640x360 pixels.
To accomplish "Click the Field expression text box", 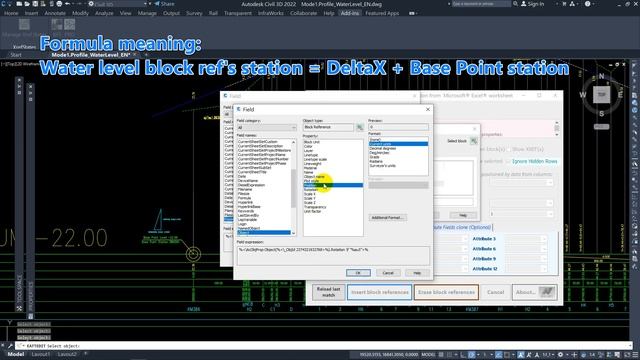I will click(x=333, y=256).
